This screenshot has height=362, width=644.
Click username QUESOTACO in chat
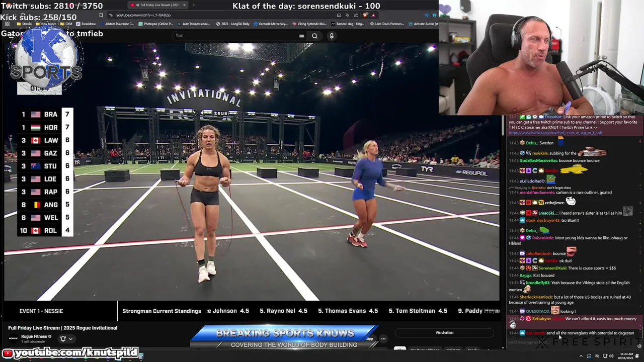click(x=537, y=311)
